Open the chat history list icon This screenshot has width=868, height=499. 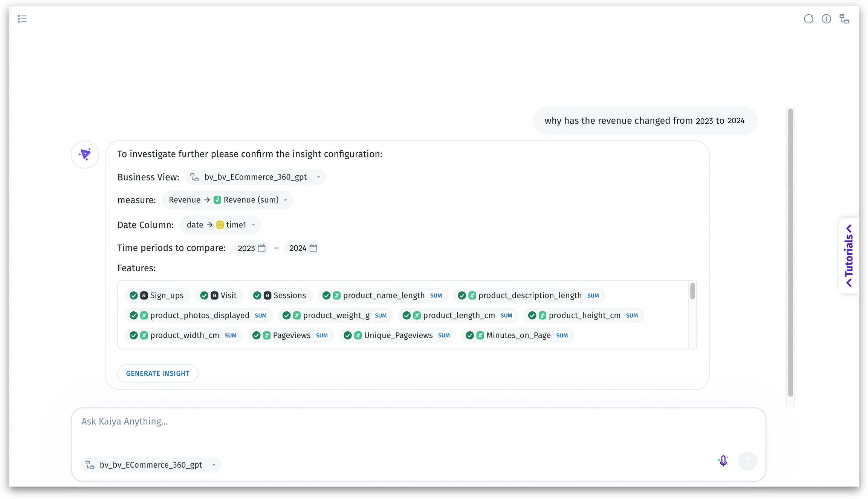(22, 19)
